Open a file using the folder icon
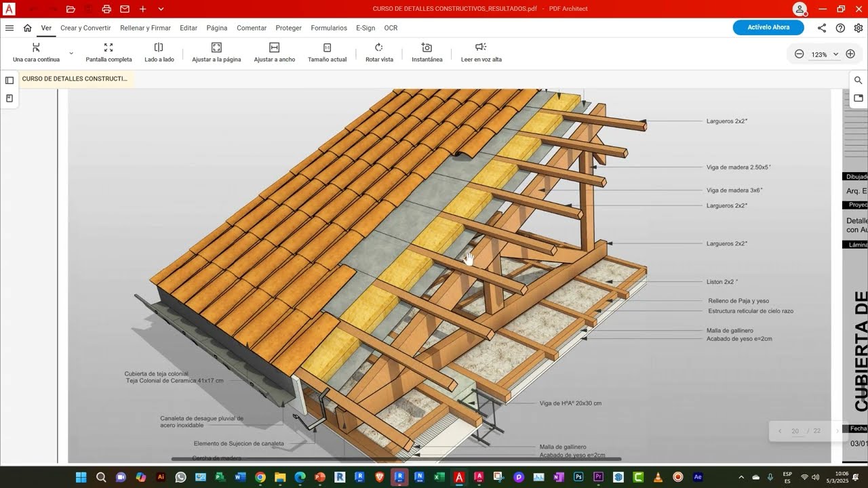The image size is (868, 488). [x=71, y=9]
